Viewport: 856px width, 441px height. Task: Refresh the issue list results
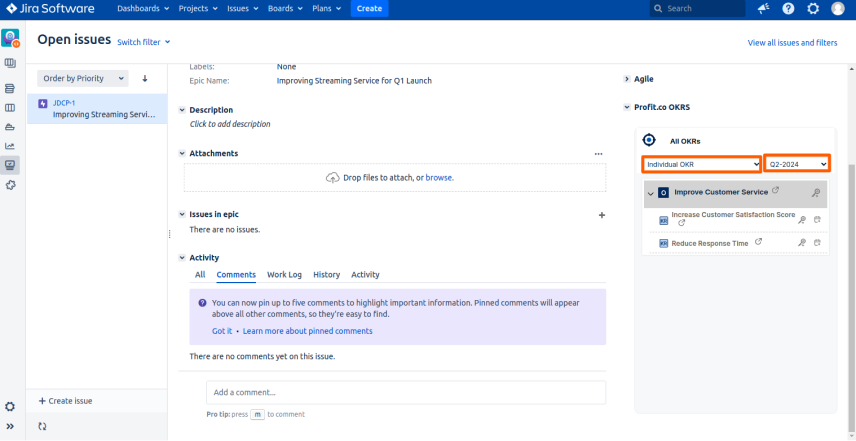pyautogui.click(x=42, y=426)
